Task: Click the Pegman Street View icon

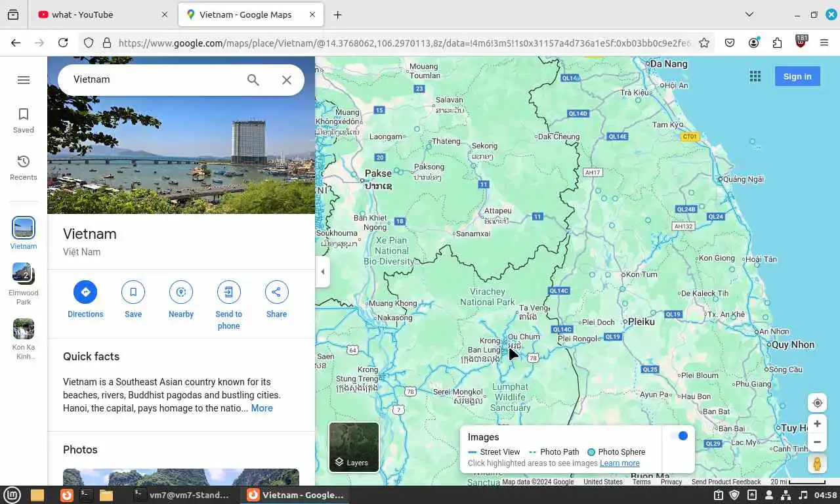Action: tap(817, 464)
